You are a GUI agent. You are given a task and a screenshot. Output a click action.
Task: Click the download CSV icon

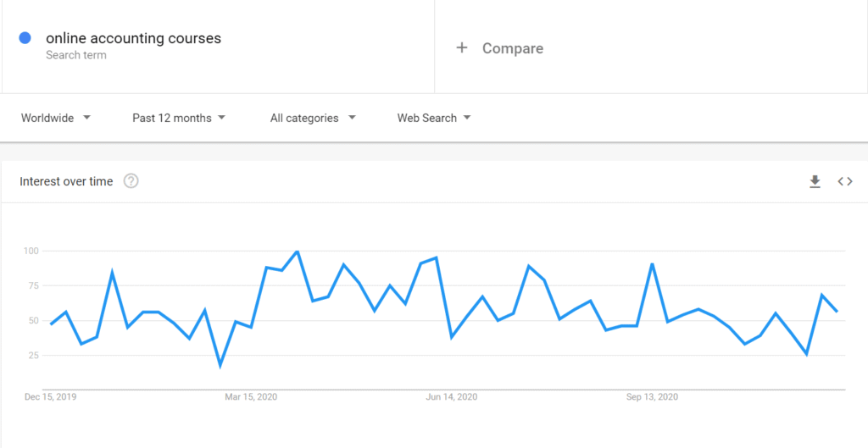click(x=815, y=181)
